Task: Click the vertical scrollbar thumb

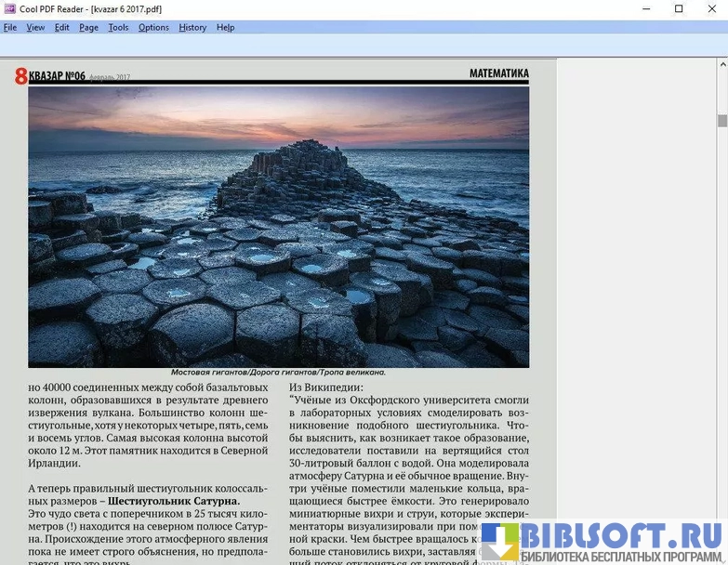Action: (721, 120)
